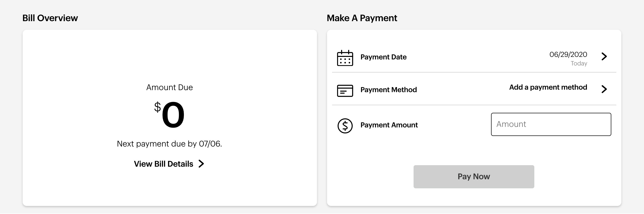This screenshot has height=214, width=644.
Task: Click the Payment Date label
Action: point(383,57)
